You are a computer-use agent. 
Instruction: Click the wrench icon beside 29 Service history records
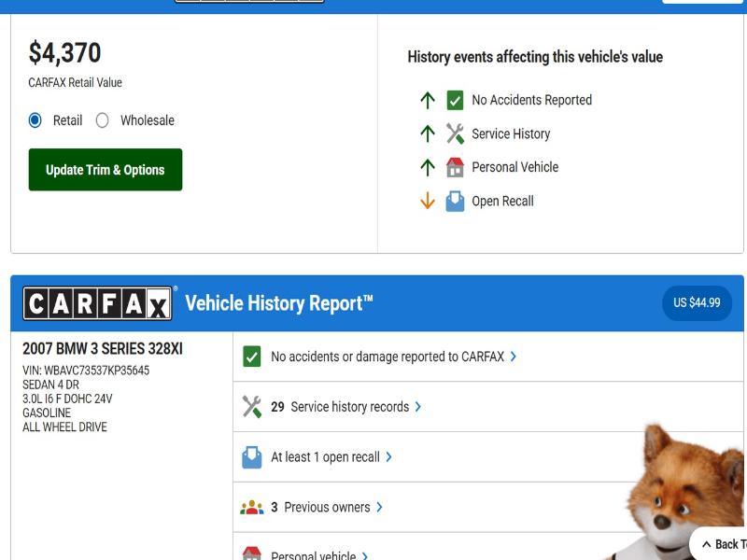tap(251, 407)
